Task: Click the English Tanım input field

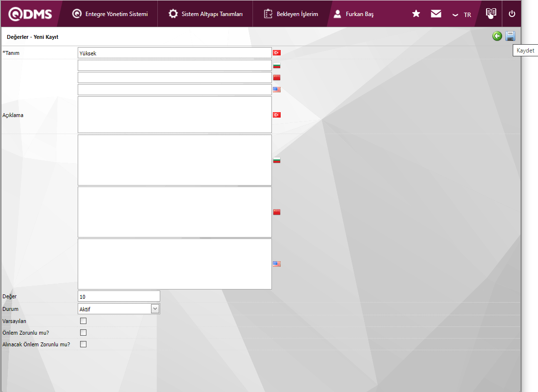Action: tap(175, 89)
